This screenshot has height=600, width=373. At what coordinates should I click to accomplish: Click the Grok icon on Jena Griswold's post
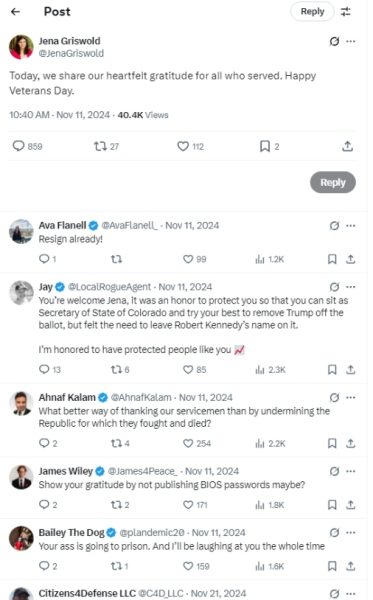(334, 41)
